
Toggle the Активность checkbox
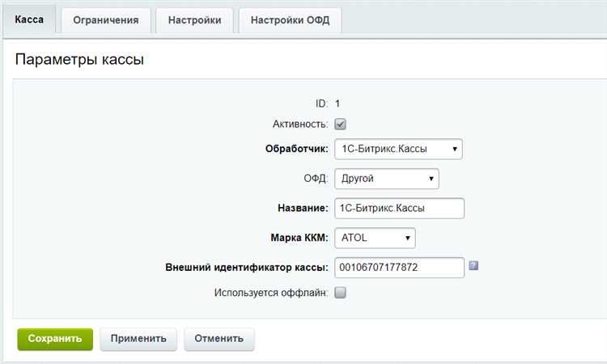coord(340,125)
